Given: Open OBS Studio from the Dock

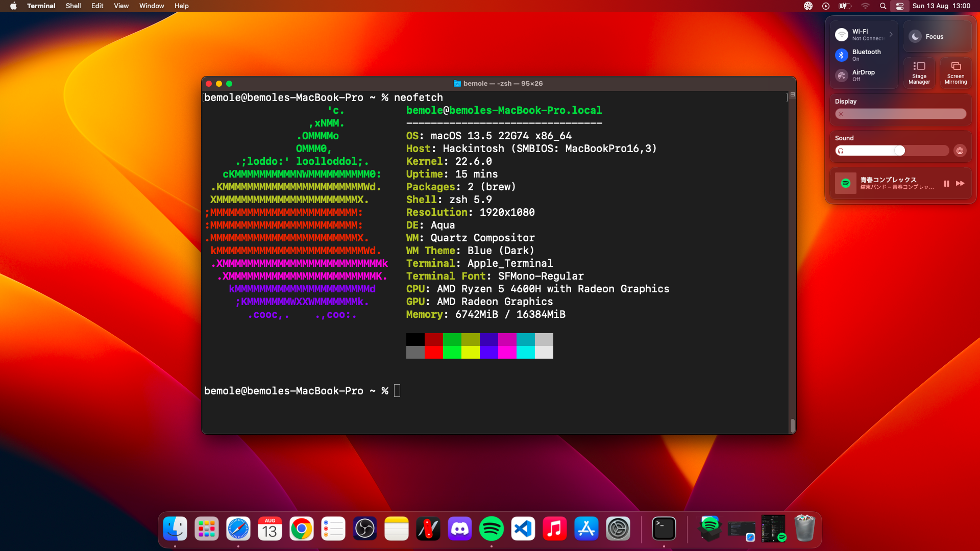Looking at the screenshot, I should 365,529.
